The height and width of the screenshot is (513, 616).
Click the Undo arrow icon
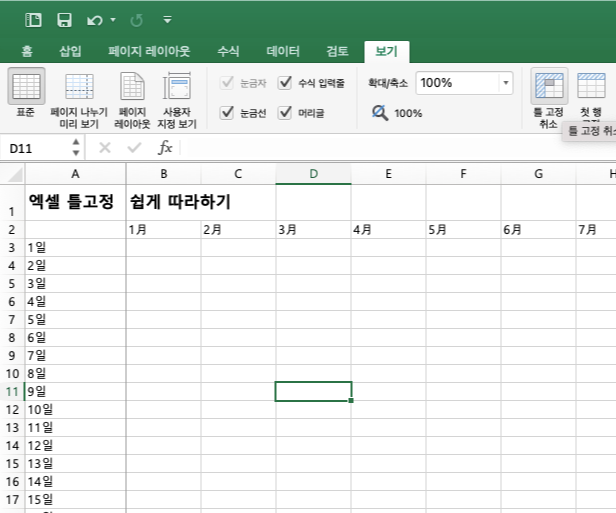(x=95, y=20)
